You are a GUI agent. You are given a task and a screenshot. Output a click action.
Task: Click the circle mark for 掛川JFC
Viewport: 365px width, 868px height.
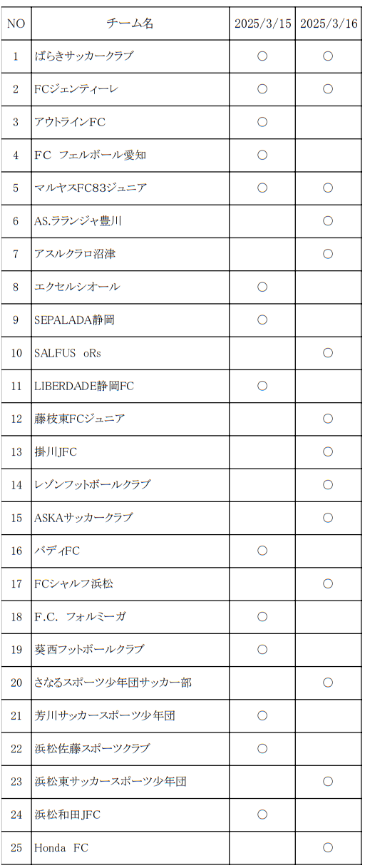click(x=328, y=451)
